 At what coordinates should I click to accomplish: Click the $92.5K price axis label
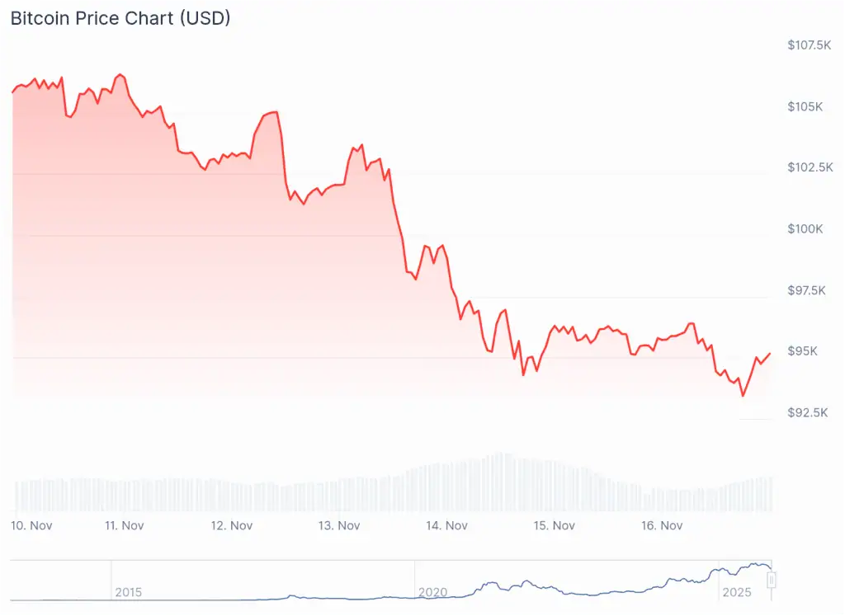(x=807, y=412)
